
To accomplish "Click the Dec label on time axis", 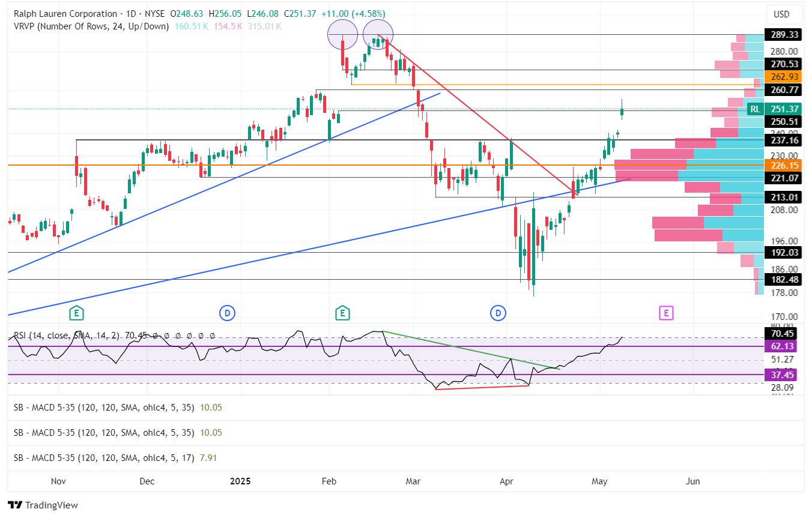I will (147, 481).
